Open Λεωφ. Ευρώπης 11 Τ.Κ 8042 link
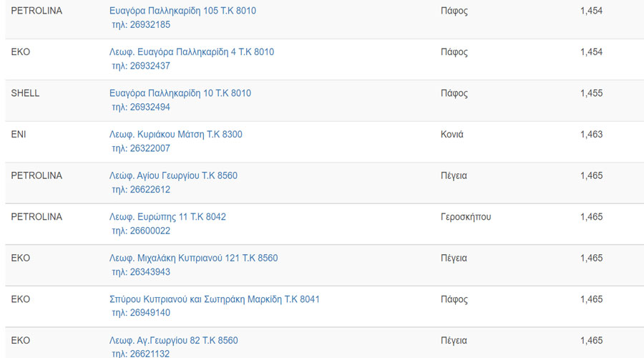Screen dimensions: 644x358 (167, 217)
